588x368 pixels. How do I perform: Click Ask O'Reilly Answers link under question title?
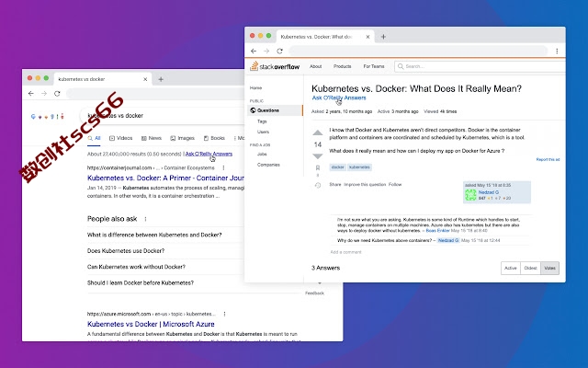pos(339,98)
